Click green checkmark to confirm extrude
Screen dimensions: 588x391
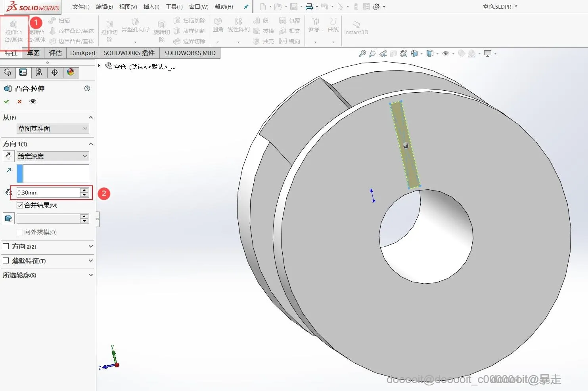click(6, 101)
